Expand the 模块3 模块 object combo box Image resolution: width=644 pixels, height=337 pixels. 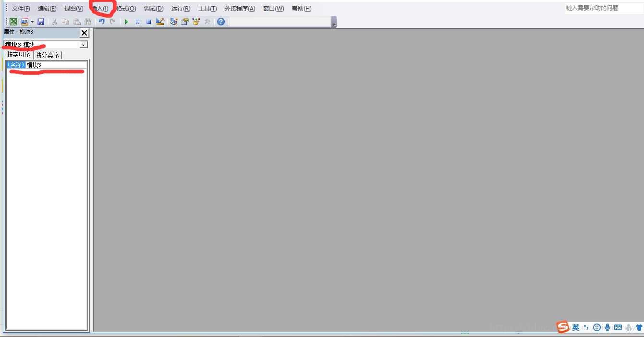point(84,45)
